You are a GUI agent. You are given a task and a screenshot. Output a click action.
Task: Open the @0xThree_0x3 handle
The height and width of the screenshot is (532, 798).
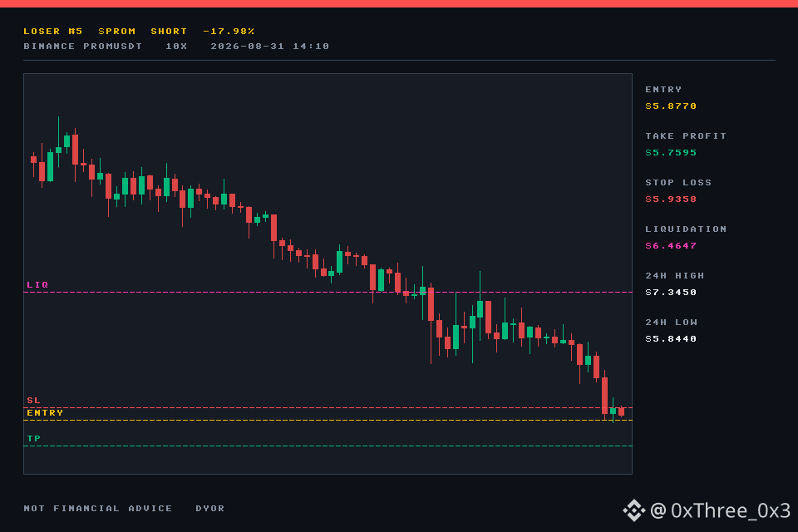pos(721,510)
